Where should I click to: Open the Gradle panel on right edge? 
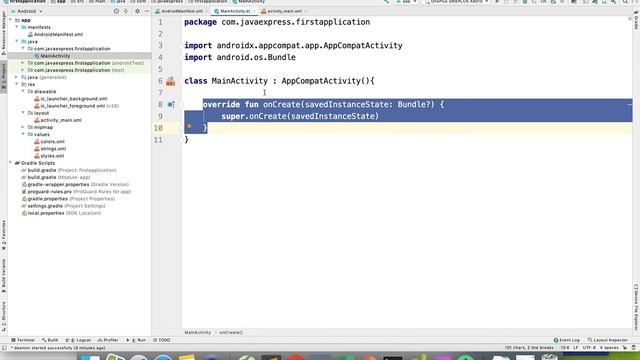(x=636, y=20)
